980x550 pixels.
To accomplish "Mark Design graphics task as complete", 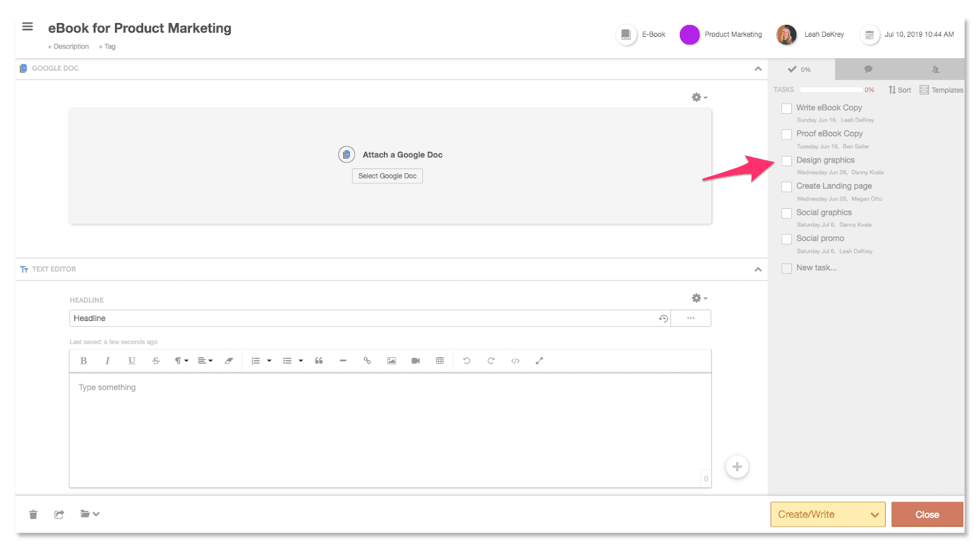I will click(787, 161).
